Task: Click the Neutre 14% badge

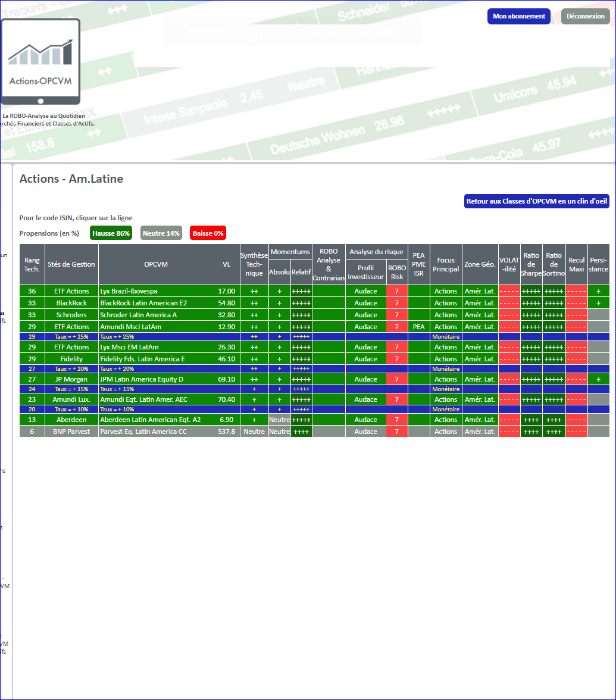Action: pyautogui.click(x=161, y=233)
